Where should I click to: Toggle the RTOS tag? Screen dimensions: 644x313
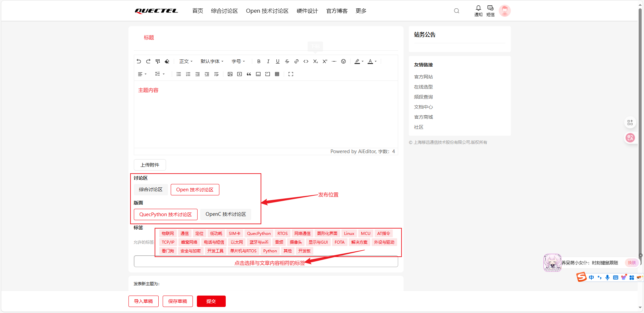(x=282, y=234)
